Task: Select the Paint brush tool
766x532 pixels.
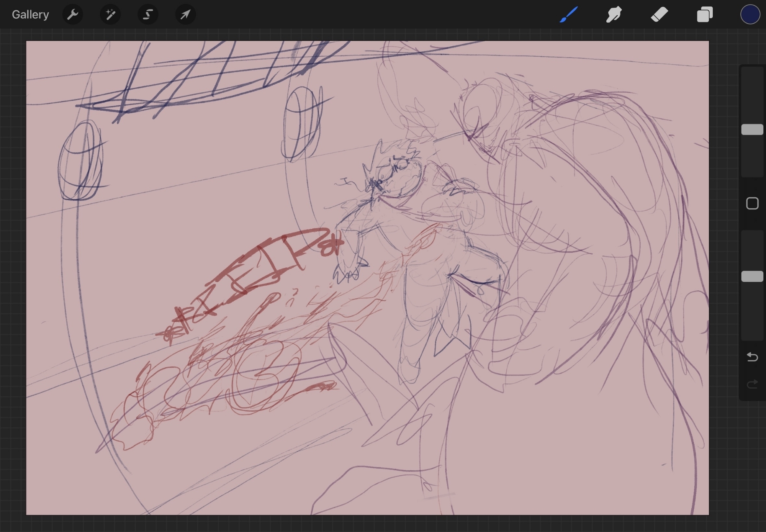Action: [x=568, y=15]
